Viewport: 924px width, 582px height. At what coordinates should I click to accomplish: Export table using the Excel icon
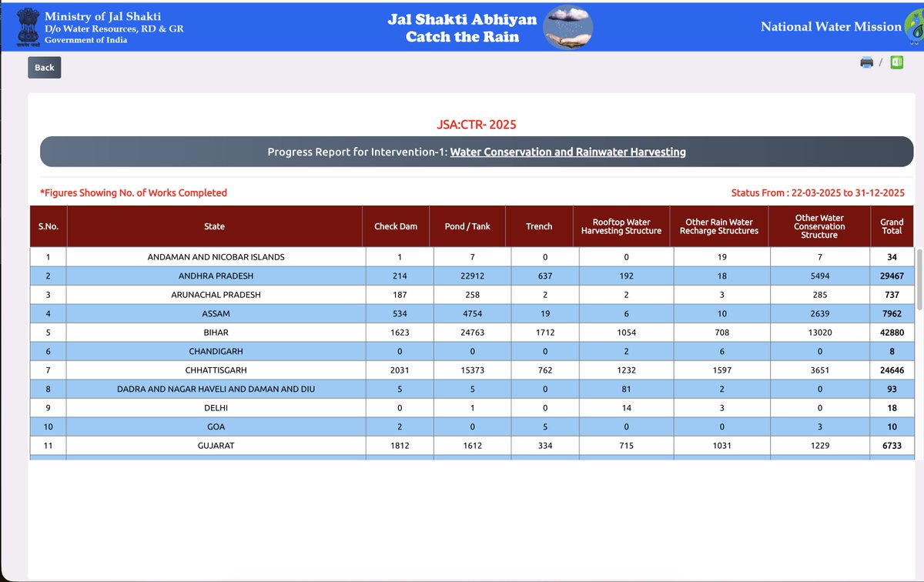coord(896,62)
